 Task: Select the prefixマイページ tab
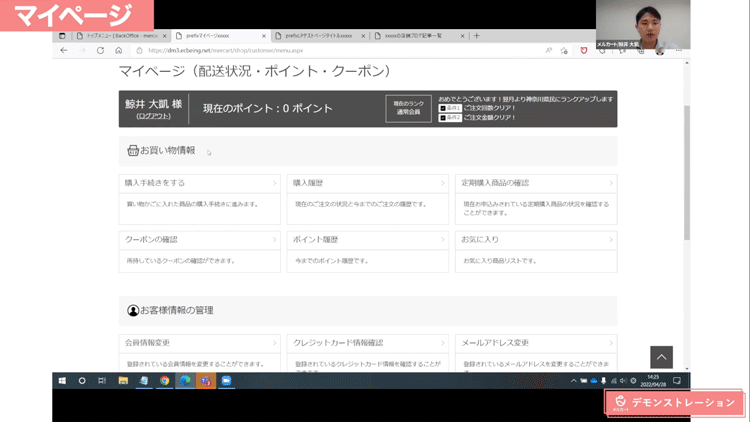coord(220,36)
